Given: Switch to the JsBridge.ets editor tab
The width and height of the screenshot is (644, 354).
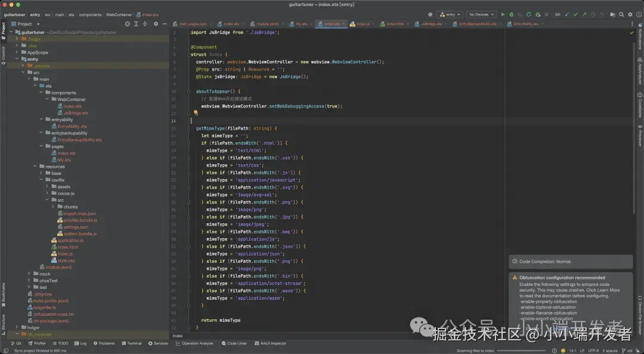Looking at the screenshot, I should (x=431, y=24).
